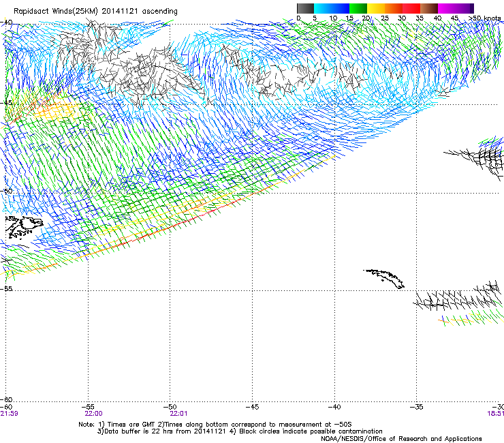Click the '-55' latitude label on left axis
The image size is (504, 443).
coord(6,288)
